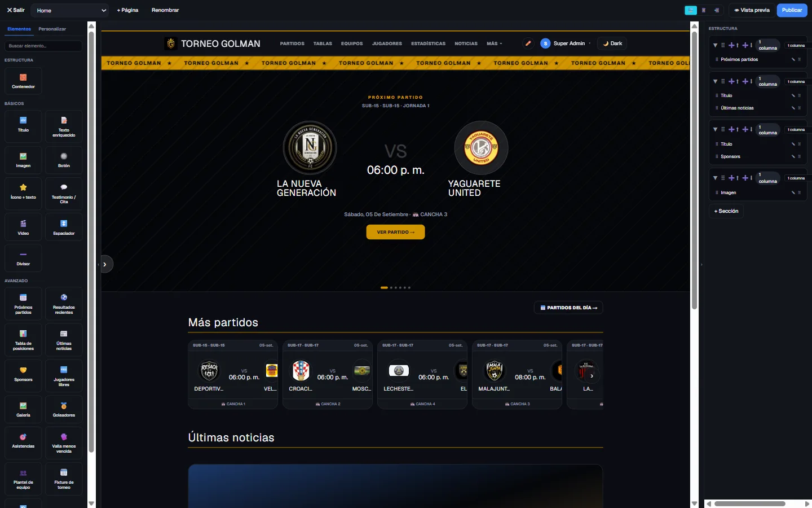Add a Contenedor element
Viewport: 812px width, 508px height.
(x=23, y=81)
